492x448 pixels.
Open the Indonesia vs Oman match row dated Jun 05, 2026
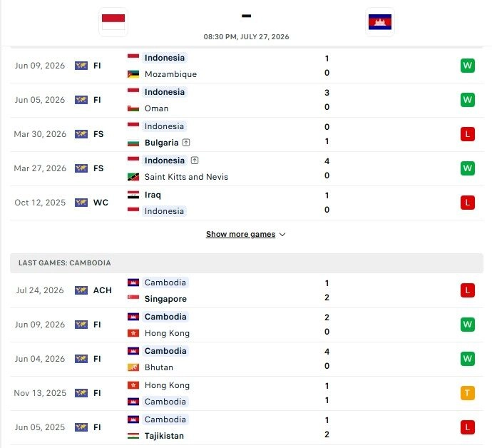pos(247,100)
